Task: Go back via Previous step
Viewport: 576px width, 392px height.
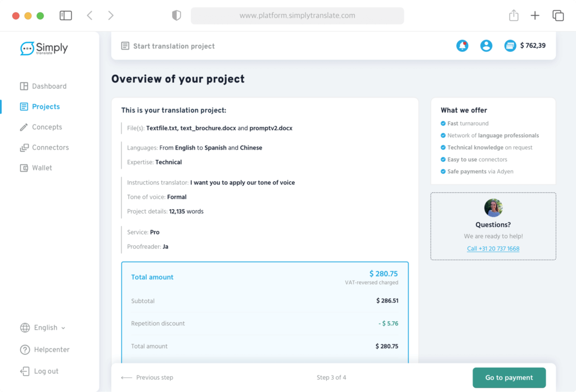Action: coord(147,378)
